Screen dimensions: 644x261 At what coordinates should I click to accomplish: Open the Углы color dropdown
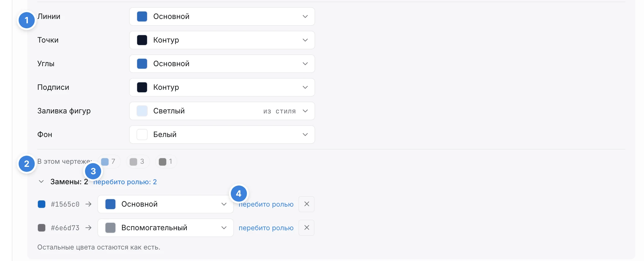(x=222, y=64)
